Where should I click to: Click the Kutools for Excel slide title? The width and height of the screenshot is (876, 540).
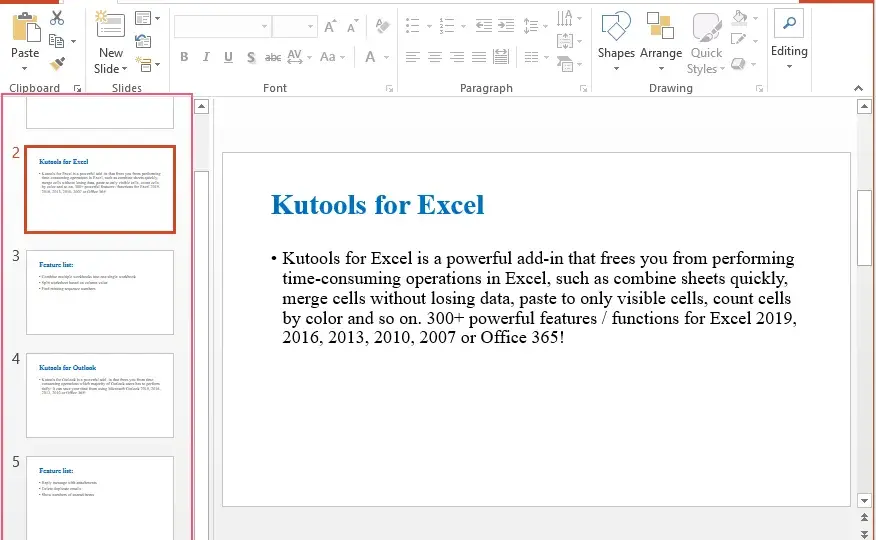(x=378, y=205)
